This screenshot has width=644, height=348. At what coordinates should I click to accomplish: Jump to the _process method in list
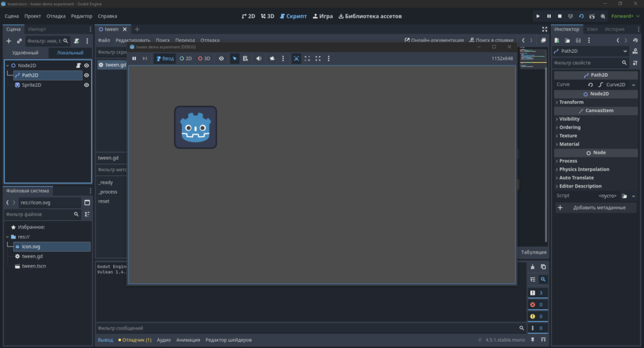pyautogui.click(x=108, y=192)
